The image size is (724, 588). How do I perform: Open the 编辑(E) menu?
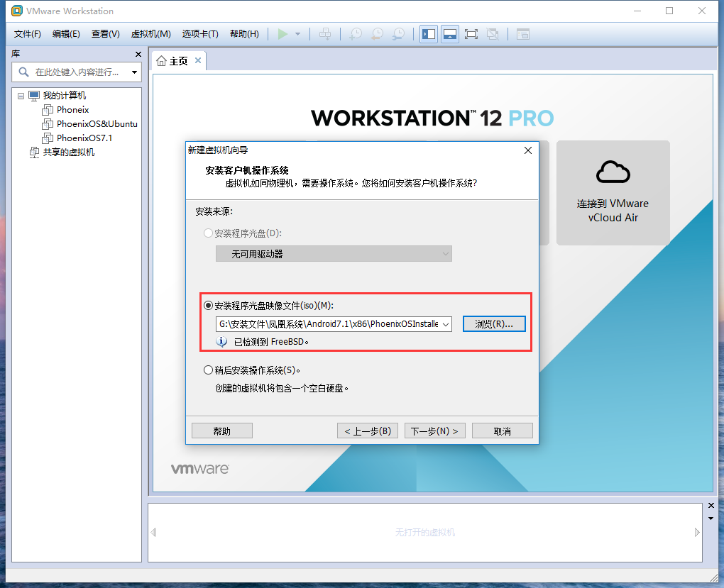pos(66,34)
